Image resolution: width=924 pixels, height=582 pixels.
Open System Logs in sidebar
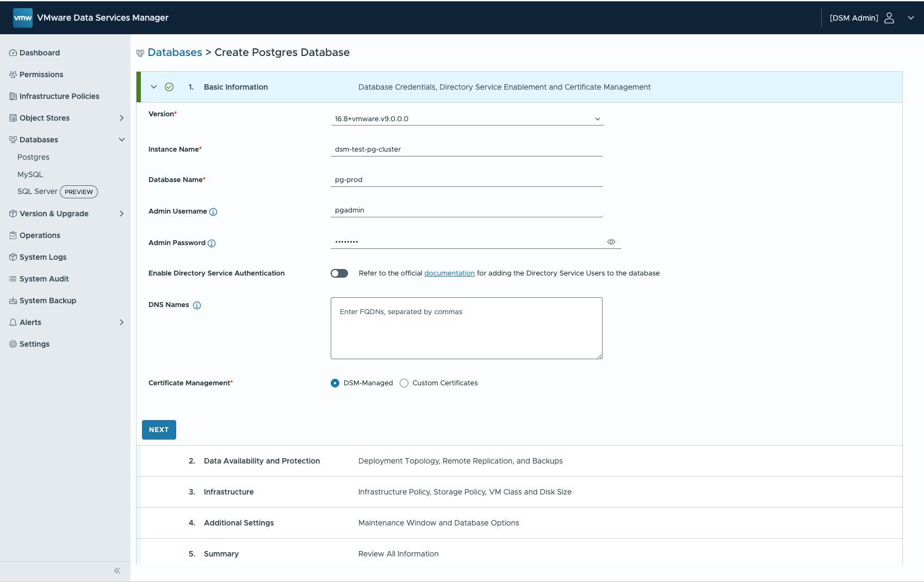click(x=43, y=257)
